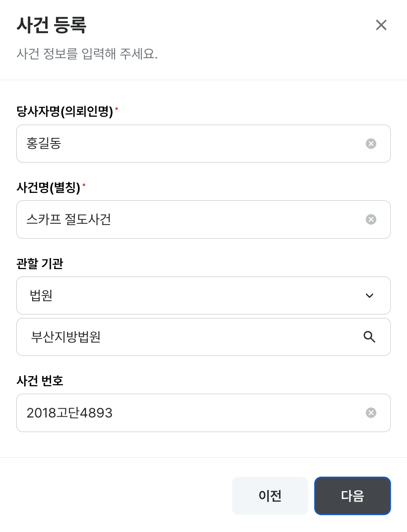Clear the 당사자명 field containing 홍길동
This screenshot has width=407, height=532.
(x=371, y=144)
